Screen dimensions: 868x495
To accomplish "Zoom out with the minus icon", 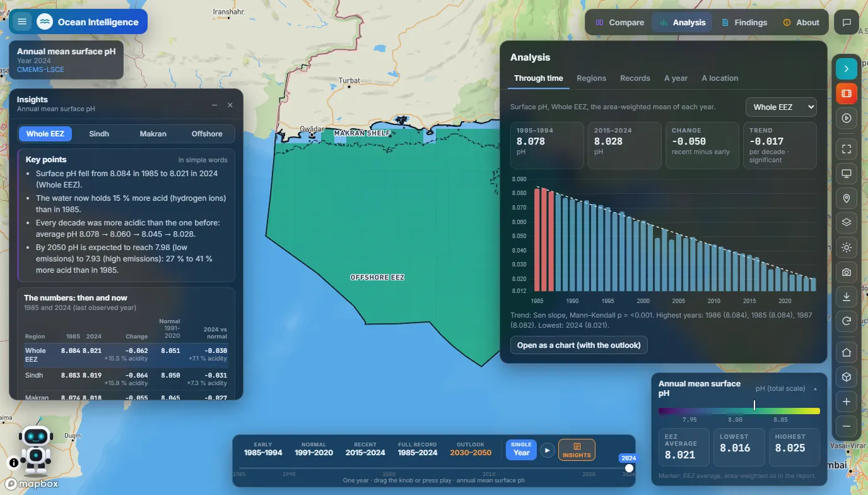I will coord(847,426).
